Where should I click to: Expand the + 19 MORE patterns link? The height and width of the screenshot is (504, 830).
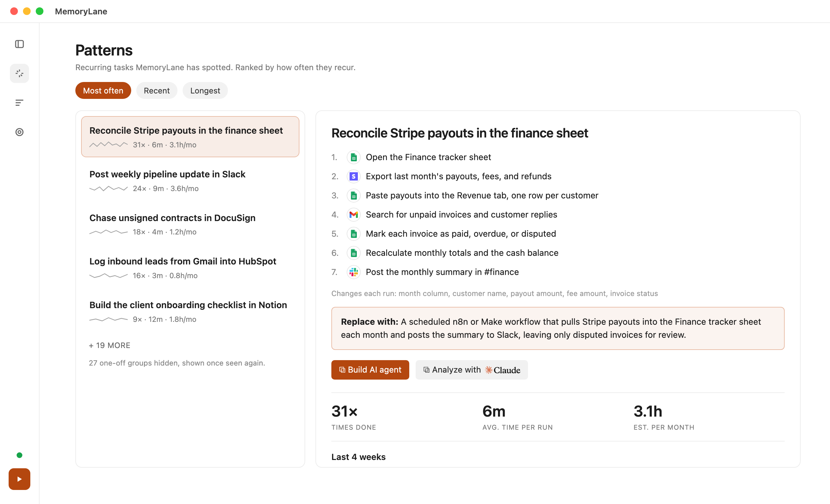tap(109, 345)
